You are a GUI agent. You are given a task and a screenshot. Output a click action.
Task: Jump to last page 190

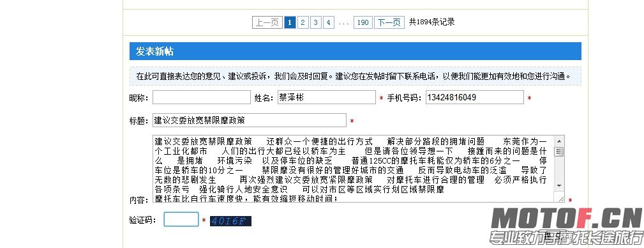pyautogui.click(x=363, y=22)
